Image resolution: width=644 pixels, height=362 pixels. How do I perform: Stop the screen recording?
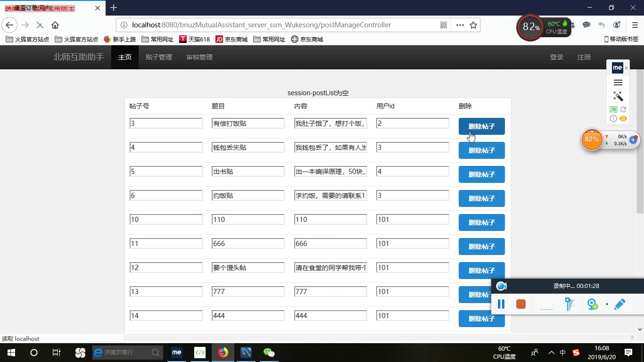(521, 304)
